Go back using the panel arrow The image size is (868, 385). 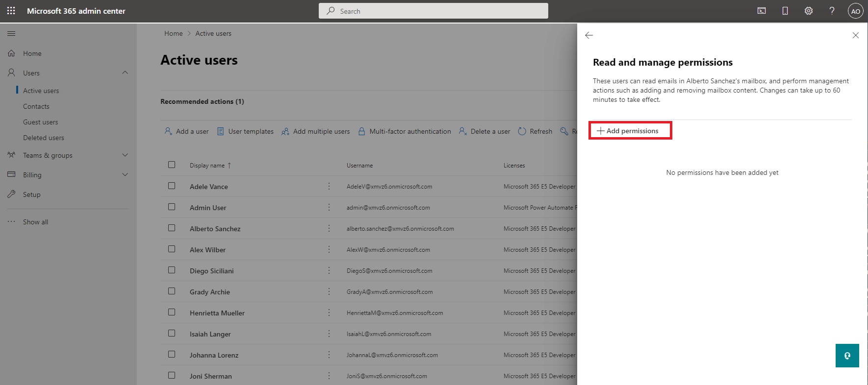point(589,35)
